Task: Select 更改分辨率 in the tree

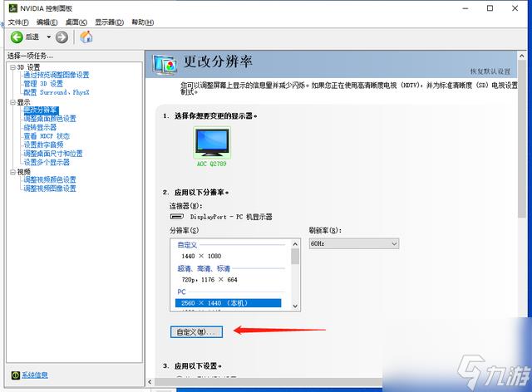Action: [x=41, y=110]
